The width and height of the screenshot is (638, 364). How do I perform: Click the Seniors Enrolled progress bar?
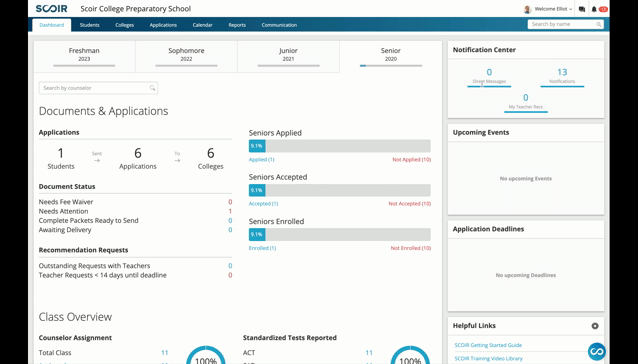coord(340,235)
